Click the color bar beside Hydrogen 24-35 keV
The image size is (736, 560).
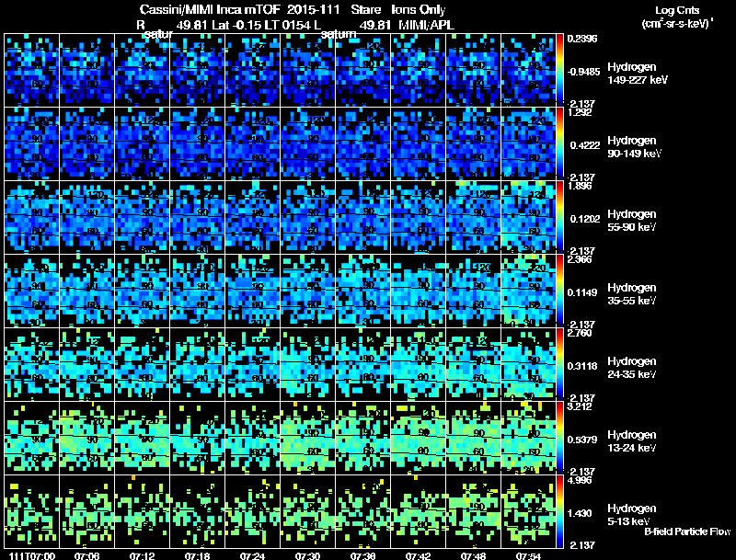pyautogui.click(x=559, y=364)
